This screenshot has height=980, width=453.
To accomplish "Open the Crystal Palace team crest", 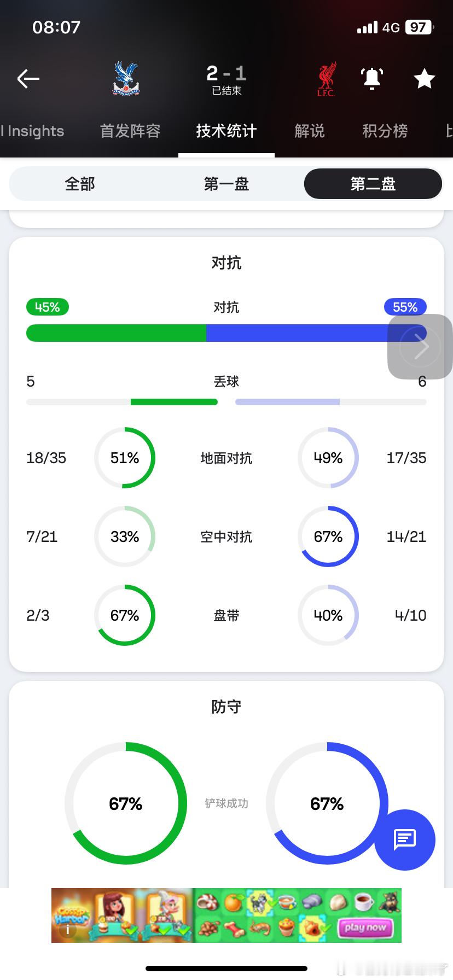I will 126,79.
